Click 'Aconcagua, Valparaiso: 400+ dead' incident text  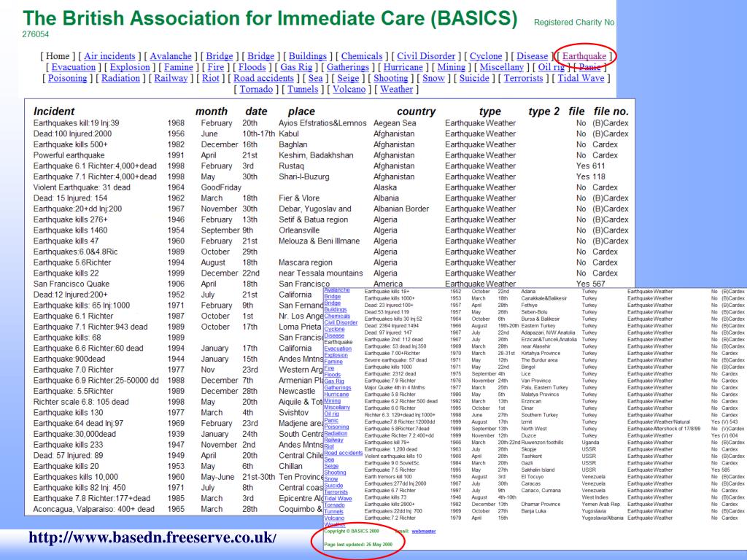click(x=94, y=508)
